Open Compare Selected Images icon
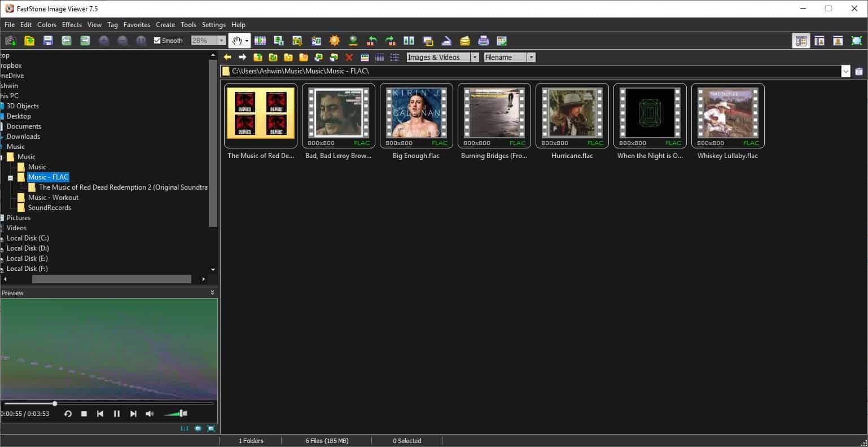The width and height of the screenshot is (868, 447). point(409,41)
